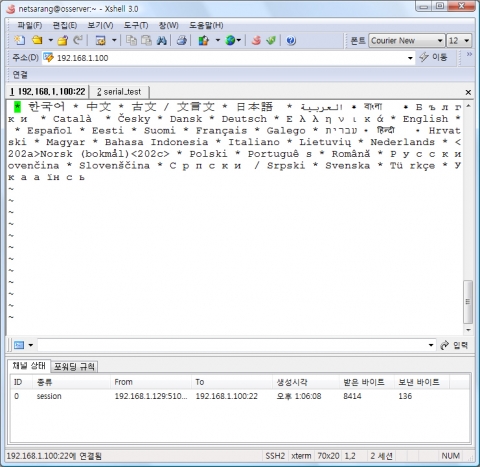Screen dimensions: 480x467
Task: Click the globe encoding icon
Action: 230,41
